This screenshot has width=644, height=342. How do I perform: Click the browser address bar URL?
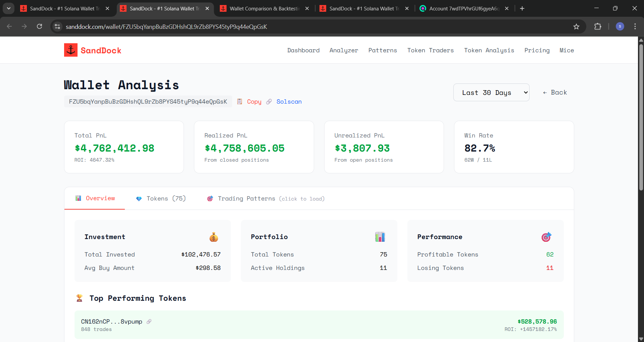click(166, 26)
